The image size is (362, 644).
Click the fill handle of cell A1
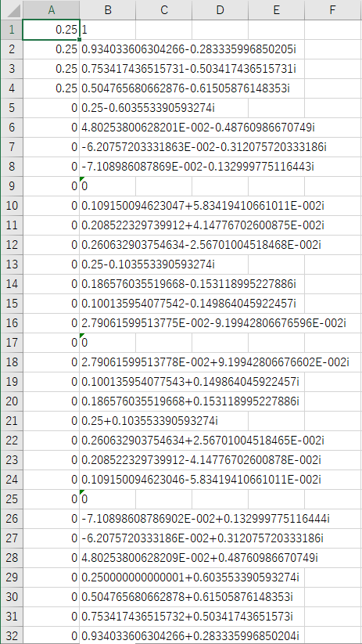coord(79,39)
